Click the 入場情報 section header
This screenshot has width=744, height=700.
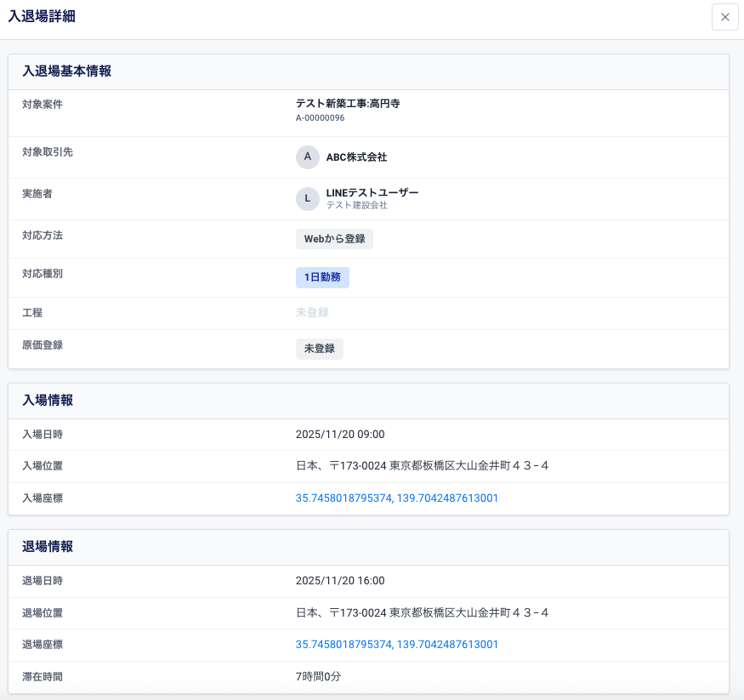48,400
